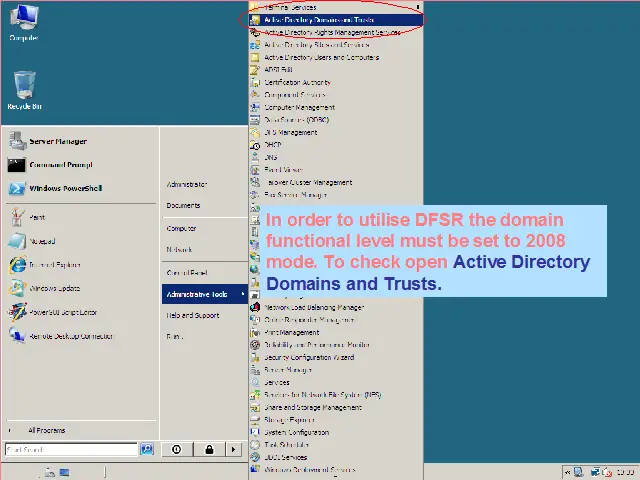Viewport: 640px width, 480px height.
Task: Open Notepad from the Start menu
Action: click(81, 241)
